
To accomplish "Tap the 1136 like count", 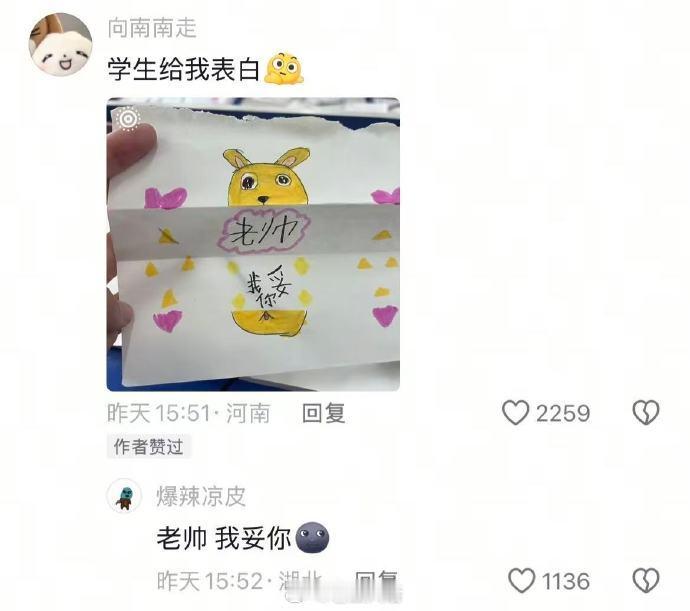I will click(565, 581).
